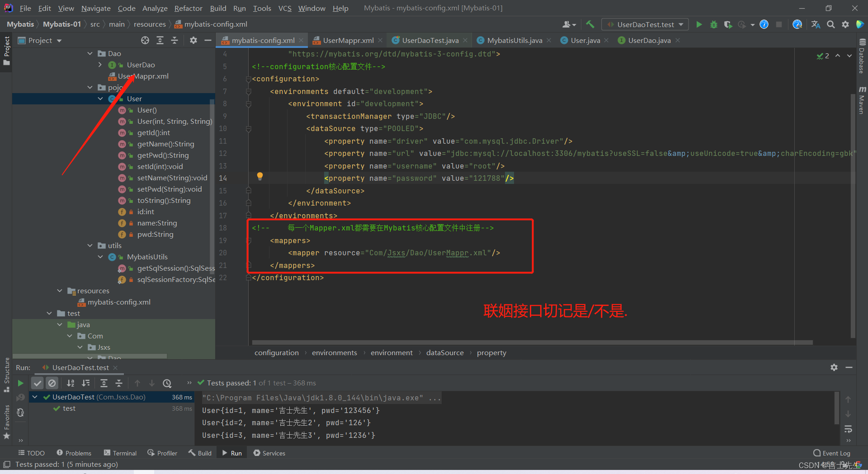Click the translate icon in the toolbar
Image resolution: width=868 pixels, height=474 pixels.
pos(816,24)
